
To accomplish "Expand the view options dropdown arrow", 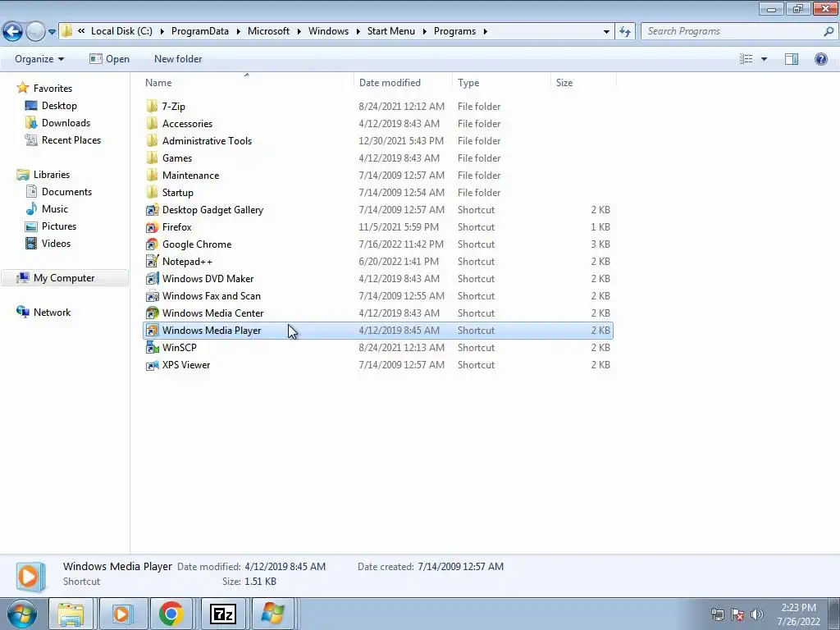I will pyautogui.click(x=764, y=59).
